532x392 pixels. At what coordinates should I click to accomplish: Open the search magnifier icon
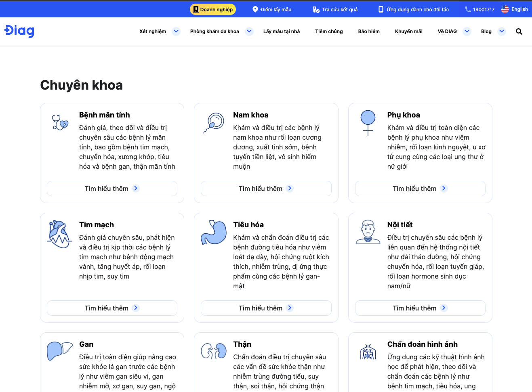point(519,31)
